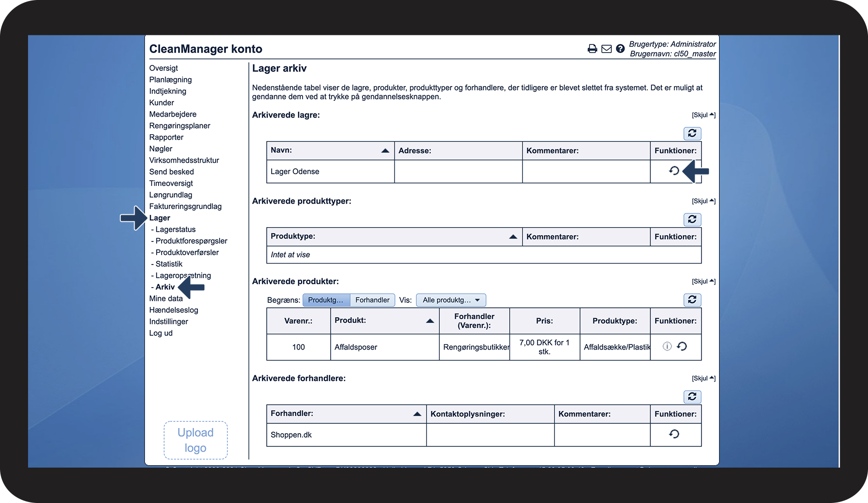The width and height of the screenshot is (868, 503).
Task: Open the Alle produktgrupper dropdown
Action: click(450, 300)
